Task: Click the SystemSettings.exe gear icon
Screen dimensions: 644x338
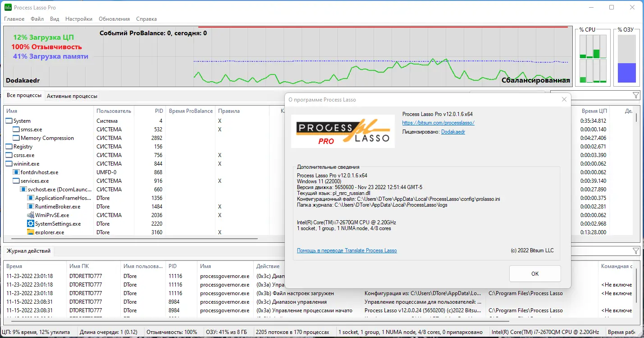Action: point(31,224)
